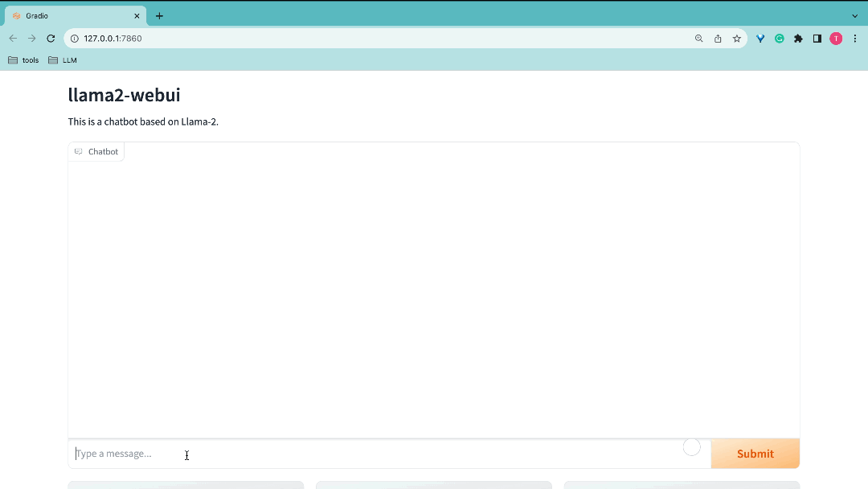Select the Gradio browser tab

pos(76,16)
